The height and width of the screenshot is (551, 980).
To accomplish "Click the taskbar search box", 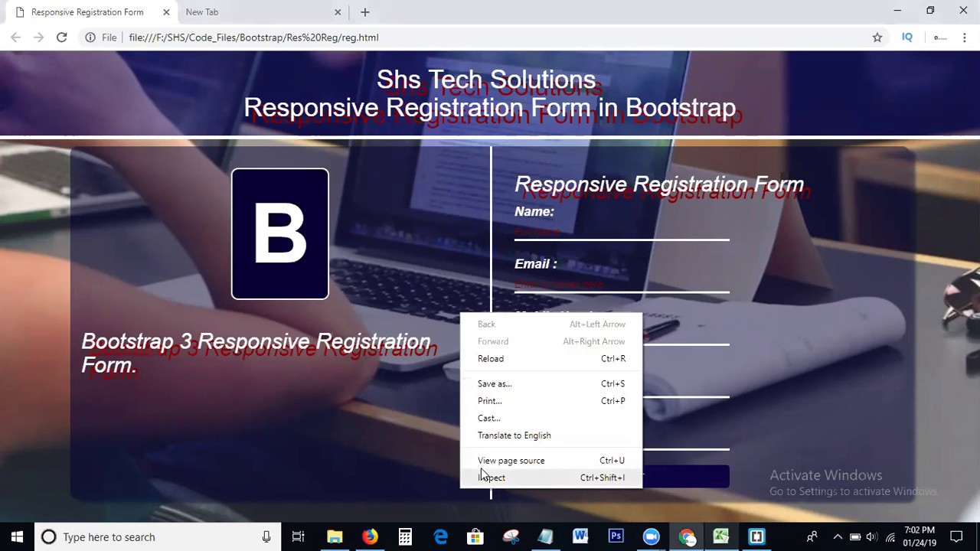I will tap(157, 536).
